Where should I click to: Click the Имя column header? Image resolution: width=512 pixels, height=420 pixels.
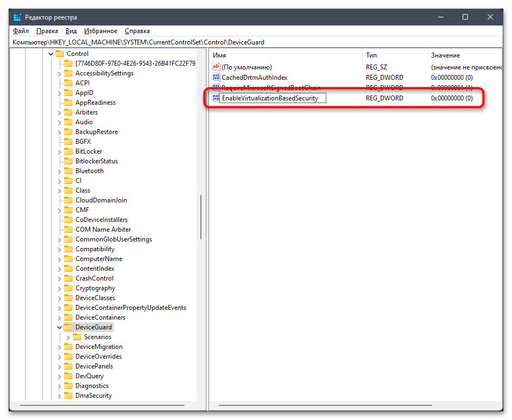(286, 55)
